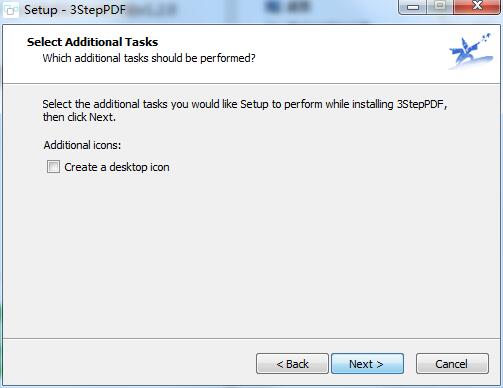
Task: Click the empty footer area left of < Back
Action: pos(130,363)
